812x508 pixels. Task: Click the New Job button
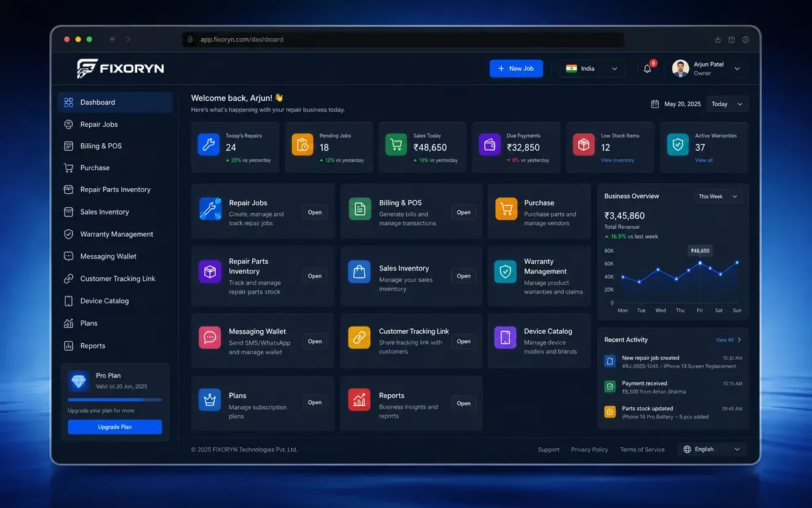tap(516, 69)
